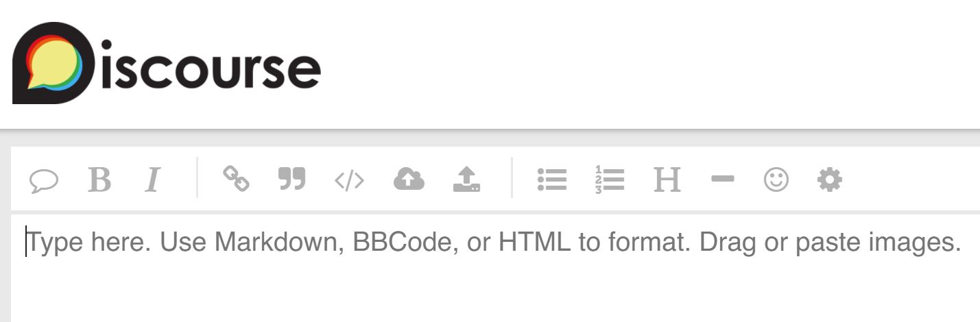This screenshot has height=322, width=980.
Task: Click the empty toolbar space after the gear
Action: point(912,180)
